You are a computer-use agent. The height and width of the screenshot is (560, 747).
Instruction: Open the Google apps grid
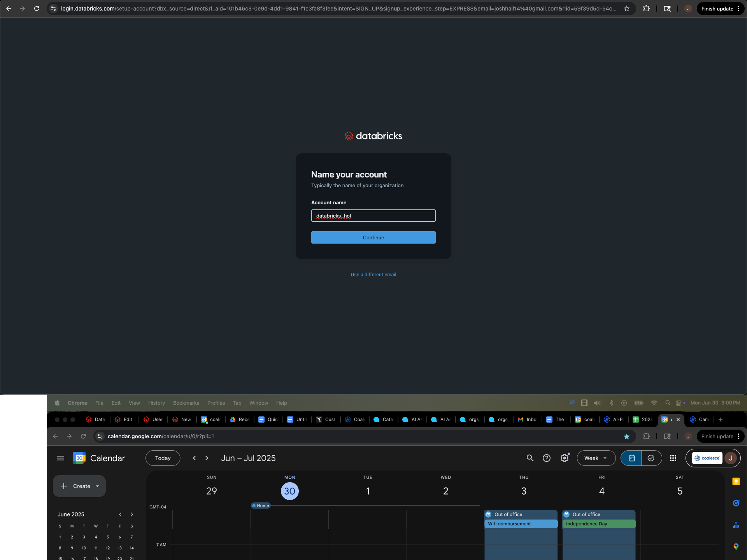673,458
